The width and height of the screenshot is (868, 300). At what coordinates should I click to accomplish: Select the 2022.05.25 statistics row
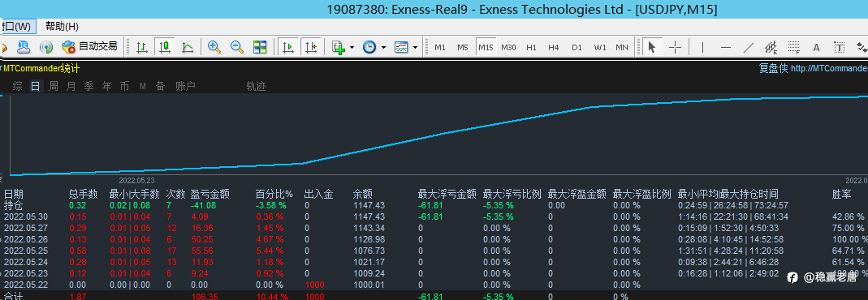434,251
